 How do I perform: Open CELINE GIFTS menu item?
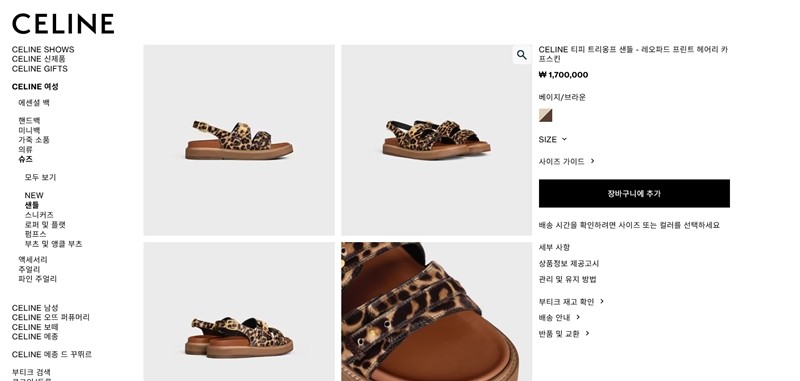pos(40,69)
